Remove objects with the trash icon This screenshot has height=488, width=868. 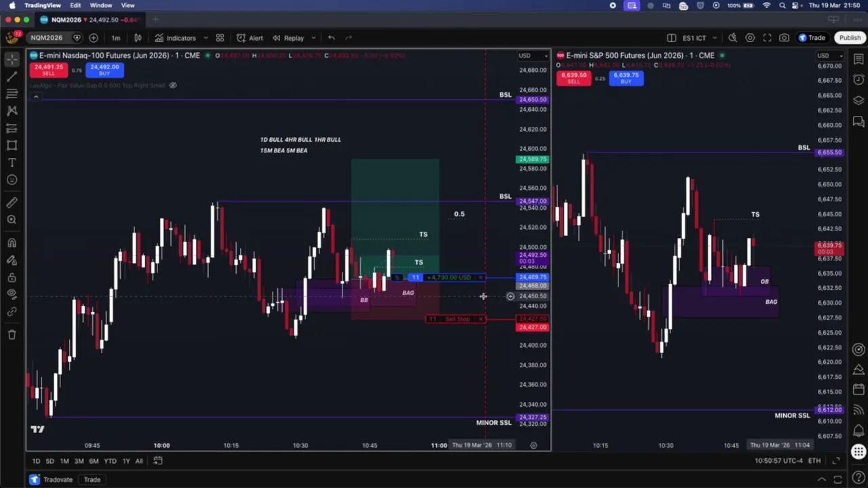click(12, 334)
